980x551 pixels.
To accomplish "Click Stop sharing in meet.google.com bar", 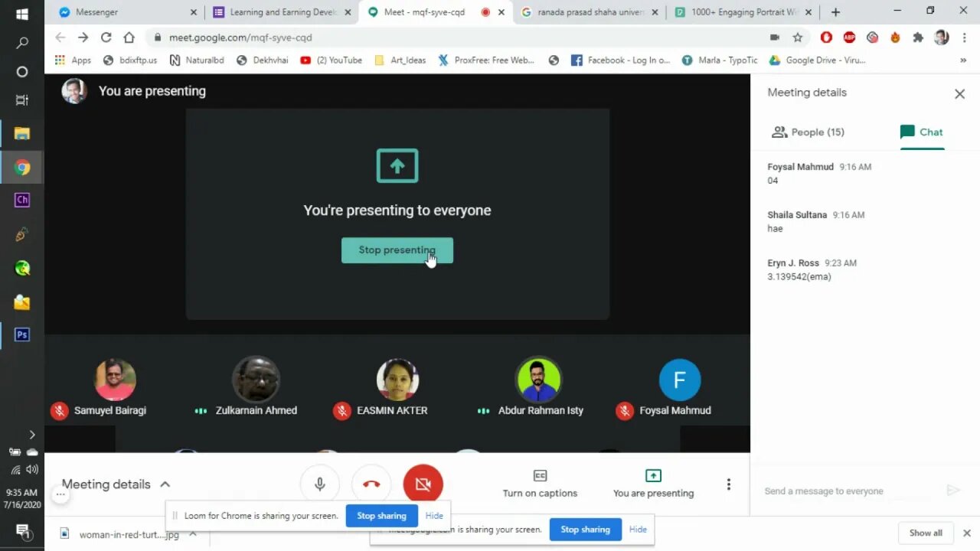I will [585, 530].
